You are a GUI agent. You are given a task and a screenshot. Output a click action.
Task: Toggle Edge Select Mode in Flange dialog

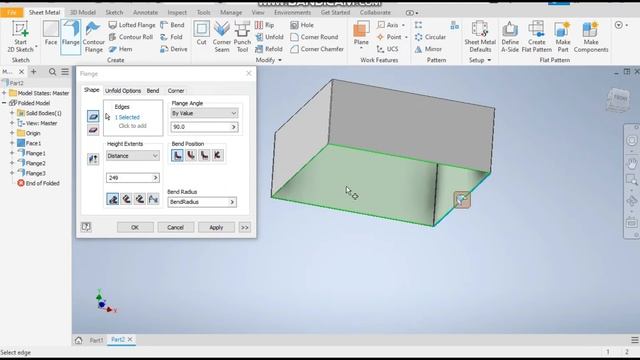click(x=93, y=116)
